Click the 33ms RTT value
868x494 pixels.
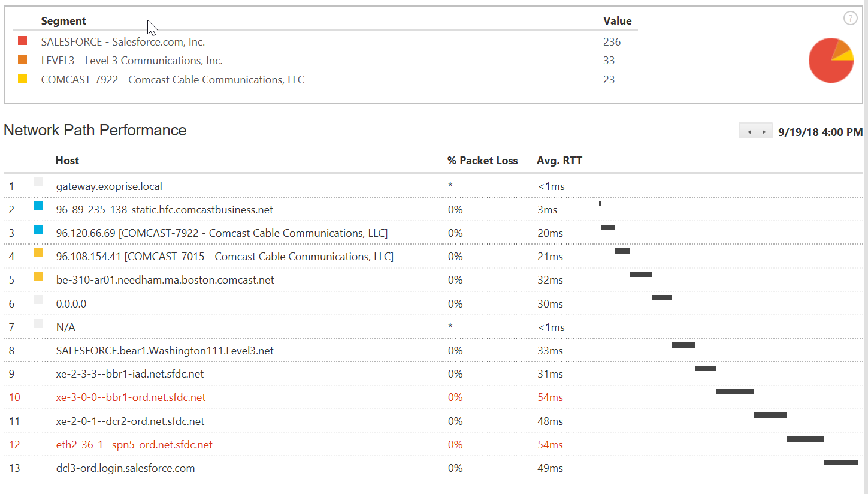coord(551,351)
